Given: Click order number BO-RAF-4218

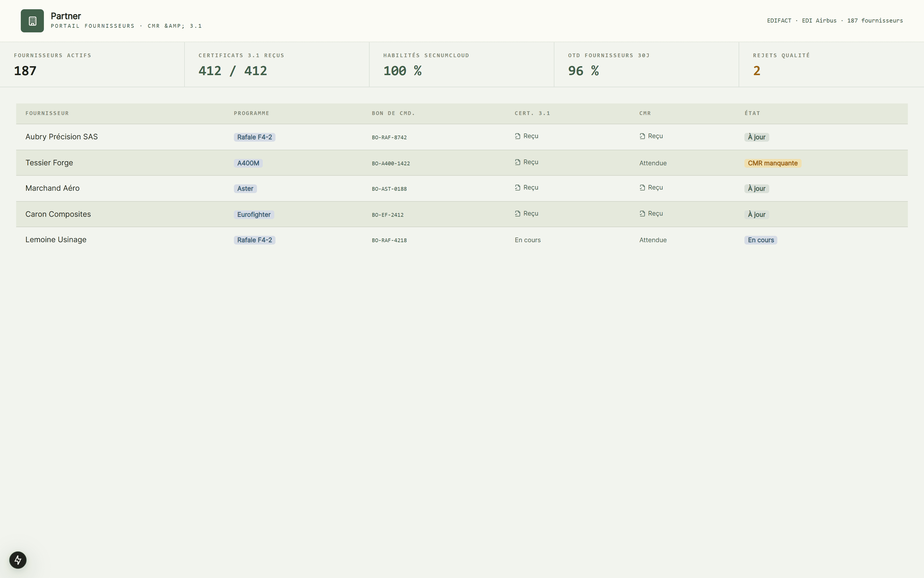Looking at the screenshot, I should (x=389, y=240).
